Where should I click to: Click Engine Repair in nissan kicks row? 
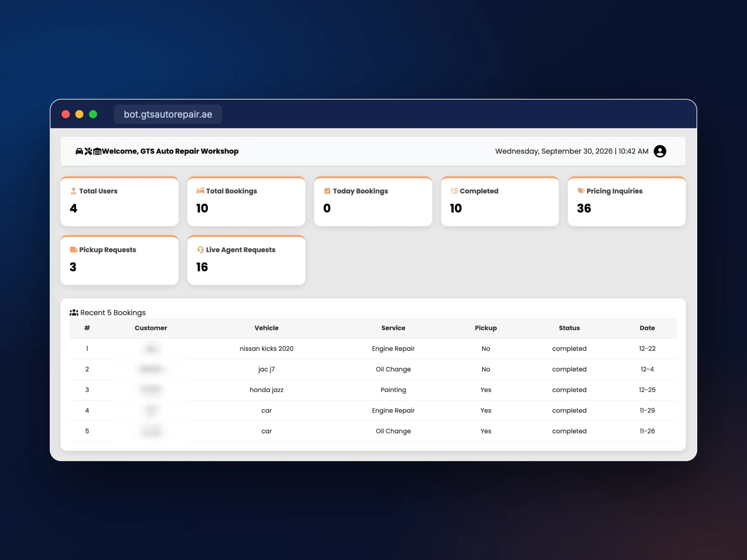click(393, 348)
